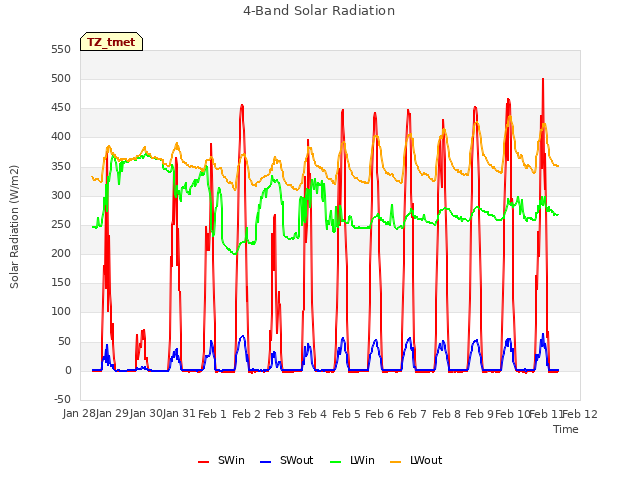Click the 300 y-axis tick label
The image size is (640, 480).
61,196
